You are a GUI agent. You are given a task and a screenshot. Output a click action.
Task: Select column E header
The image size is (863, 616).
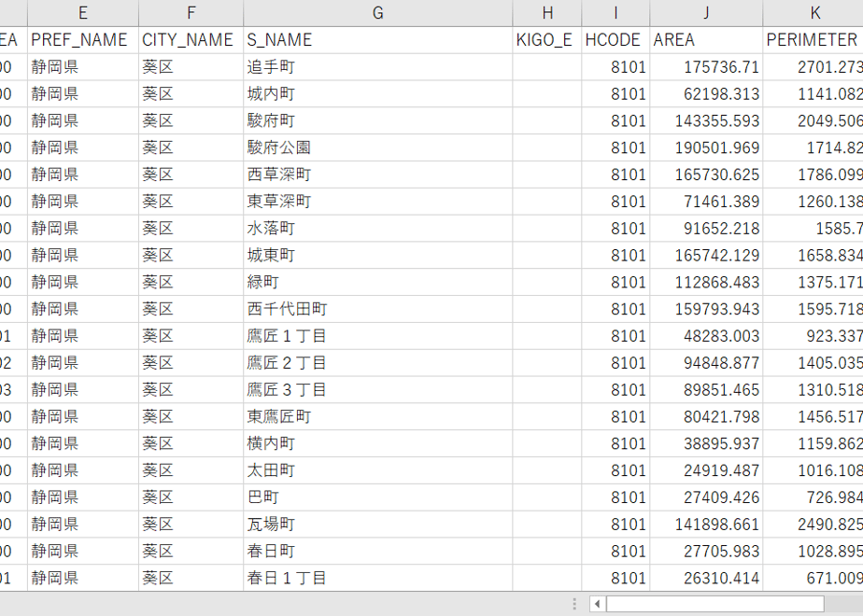point(83,13)
